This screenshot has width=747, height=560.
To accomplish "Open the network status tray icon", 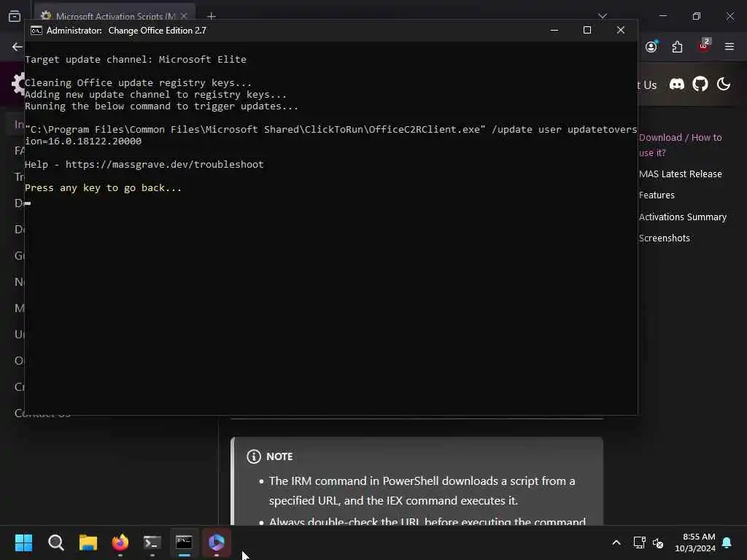I will coord(639,542).
